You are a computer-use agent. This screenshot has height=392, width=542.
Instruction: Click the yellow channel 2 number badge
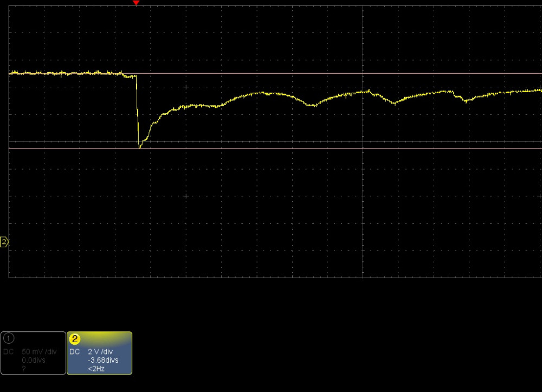tap(75, 339)
